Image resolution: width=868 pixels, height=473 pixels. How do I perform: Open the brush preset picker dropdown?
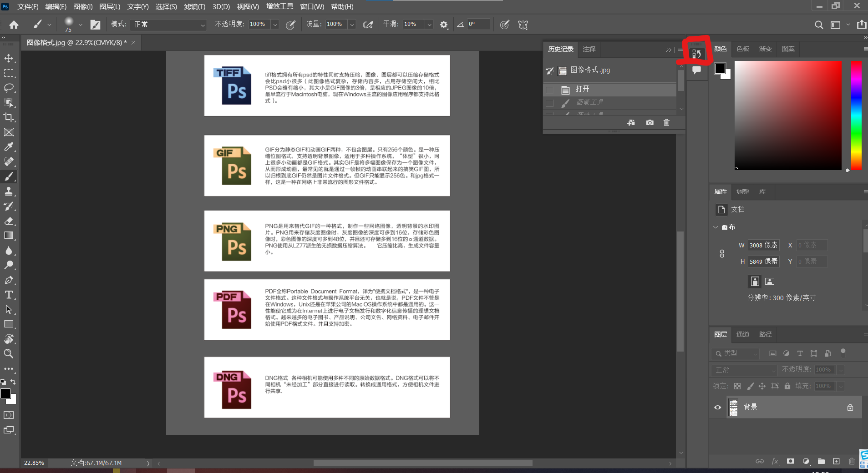[x=80, y=25]
